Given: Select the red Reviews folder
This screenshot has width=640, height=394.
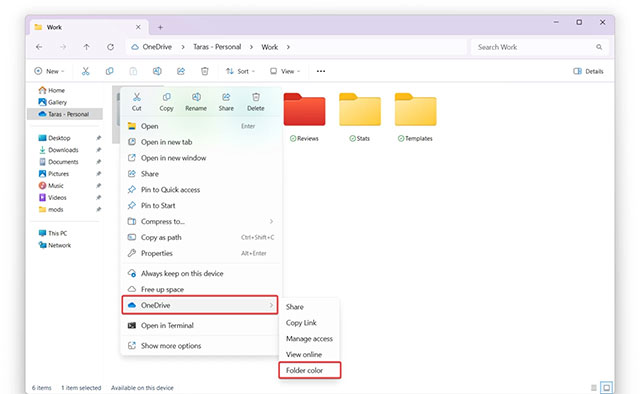Looking at the screenshot, I should point(304,109).
